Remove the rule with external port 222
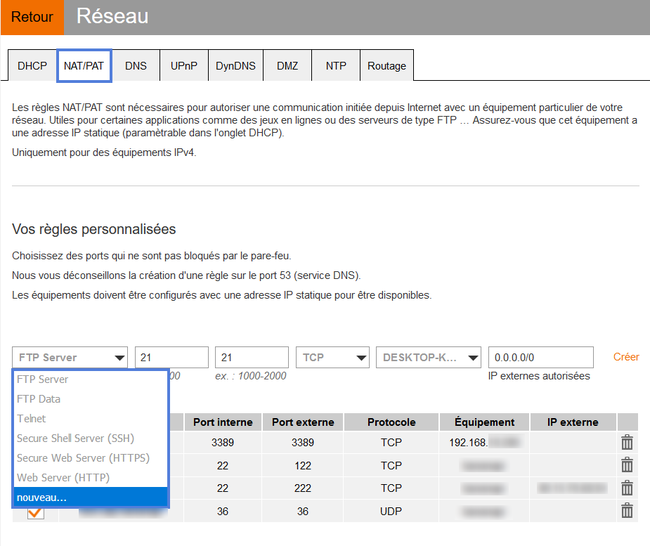The image size is (650, 546). click(x=627, y=488)
